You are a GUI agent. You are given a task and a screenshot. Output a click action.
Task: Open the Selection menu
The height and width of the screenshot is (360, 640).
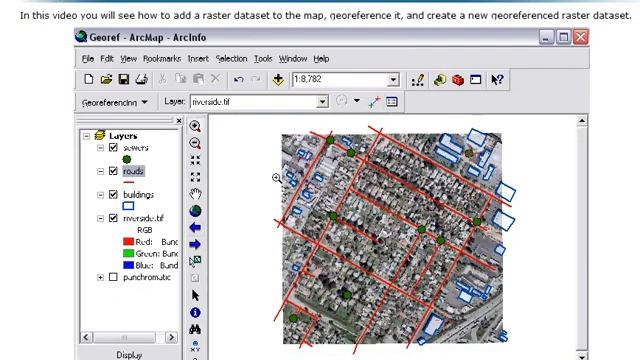click(231, 59)
